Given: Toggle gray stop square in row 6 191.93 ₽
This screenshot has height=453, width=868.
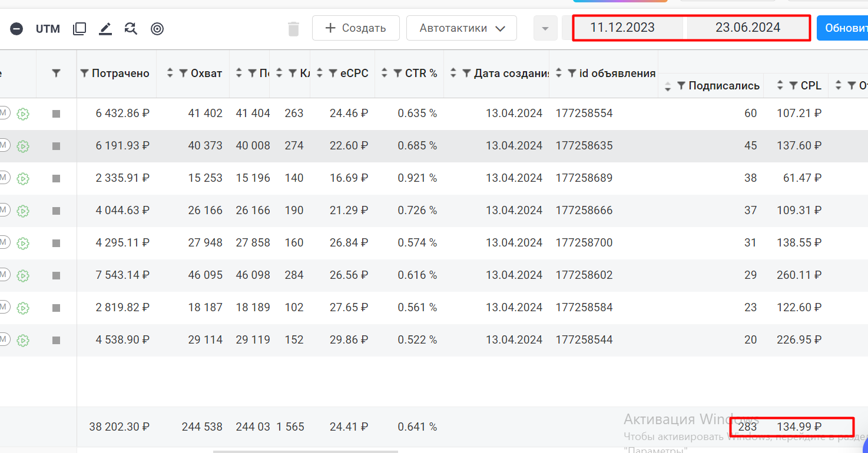Looking at the screenshot, I should coord(57,146).
